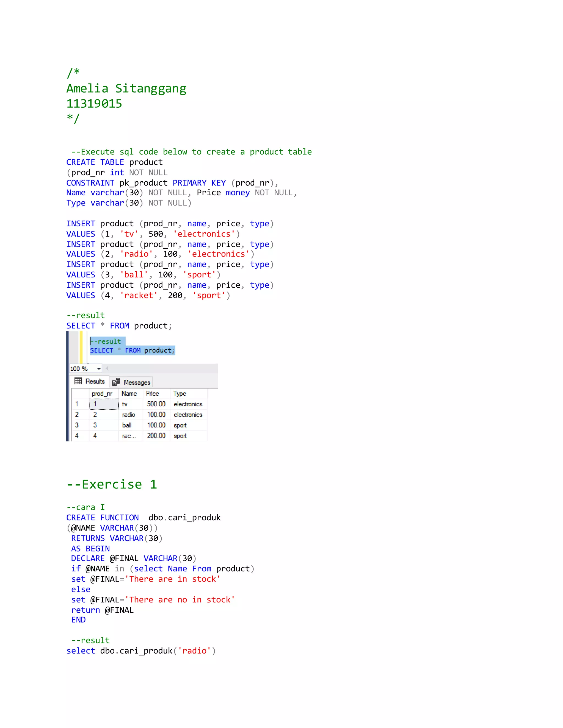Select the prod_nr column header
Screen dimensions: 563x728
pos(102,394)
